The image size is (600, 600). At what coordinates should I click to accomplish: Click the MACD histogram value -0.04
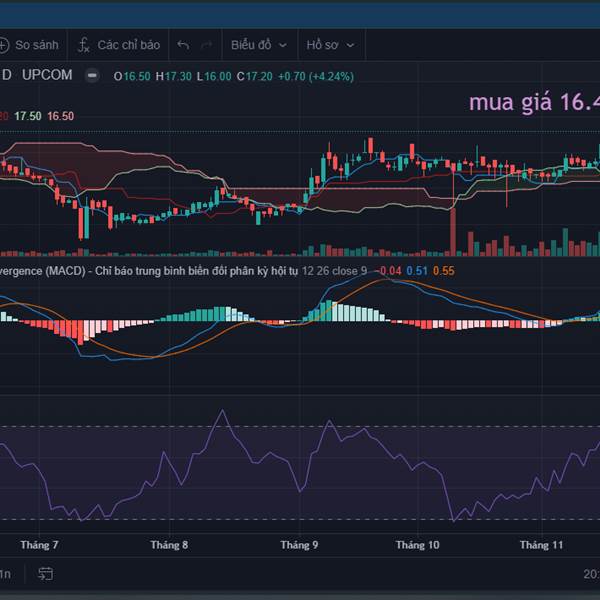tap(388, 271)
